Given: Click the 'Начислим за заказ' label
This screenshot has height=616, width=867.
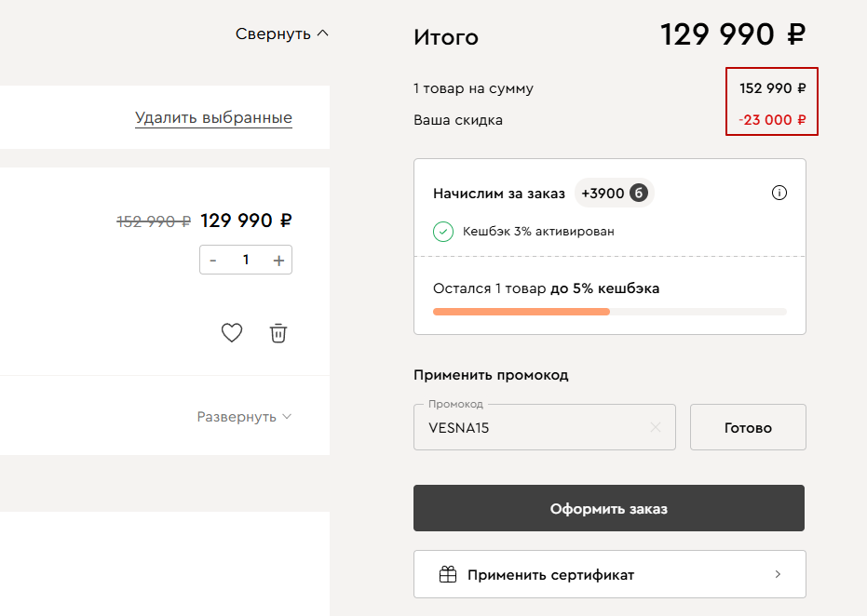Looking at the screenshot, I should pos(499,194).
